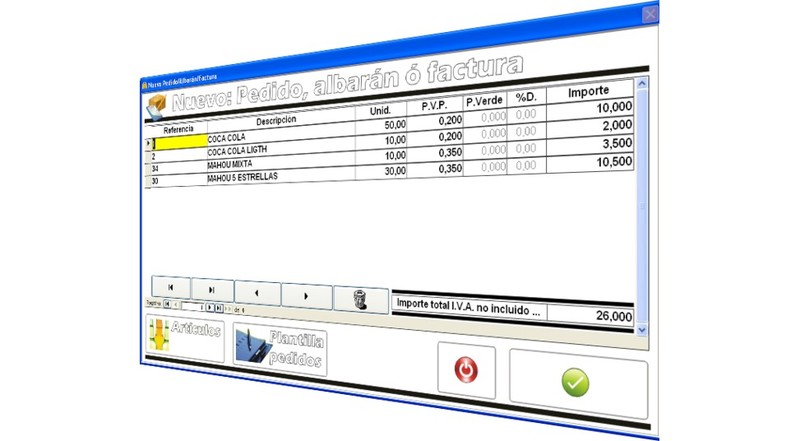The image size is (800, 441).
Task: Click the scroll down arrow of the vertical scrollbar
Action: 642,329
